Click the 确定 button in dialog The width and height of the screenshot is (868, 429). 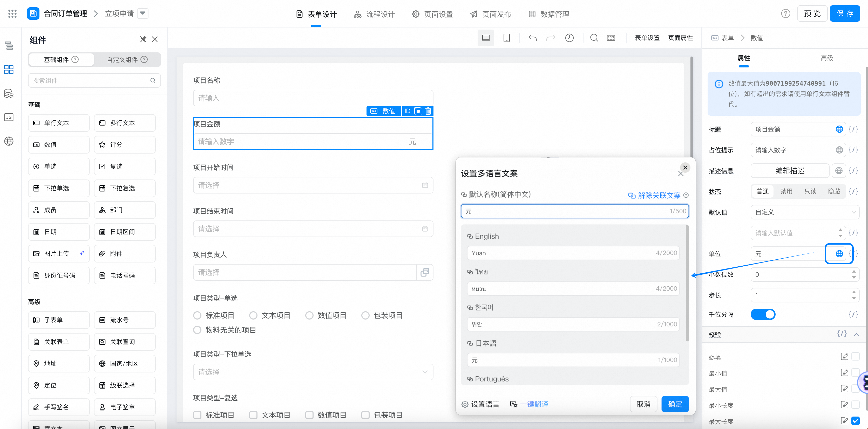(x=675, y=404)
